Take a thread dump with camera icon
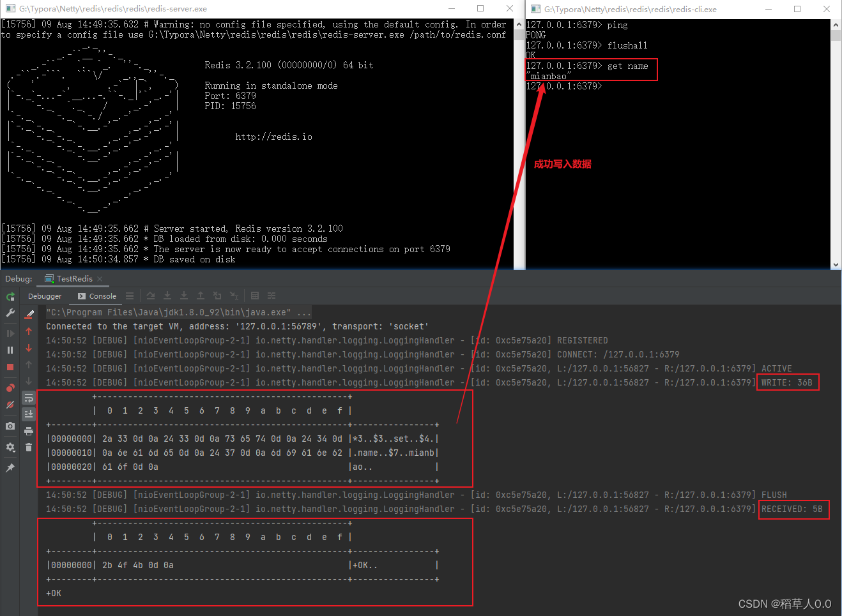Image resolution: width=842 pixels, height=616 pixels. pyautogui.click(x=10, y=426)
